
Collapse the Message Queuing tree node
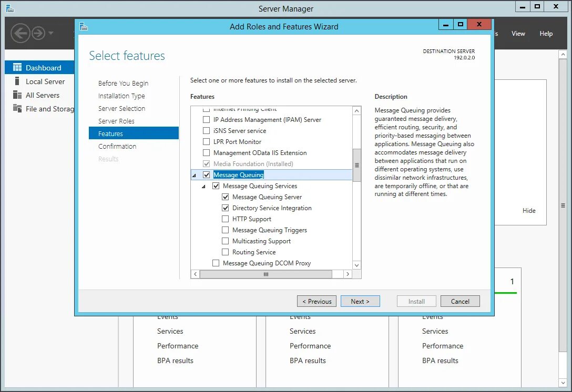coord(195,176)
